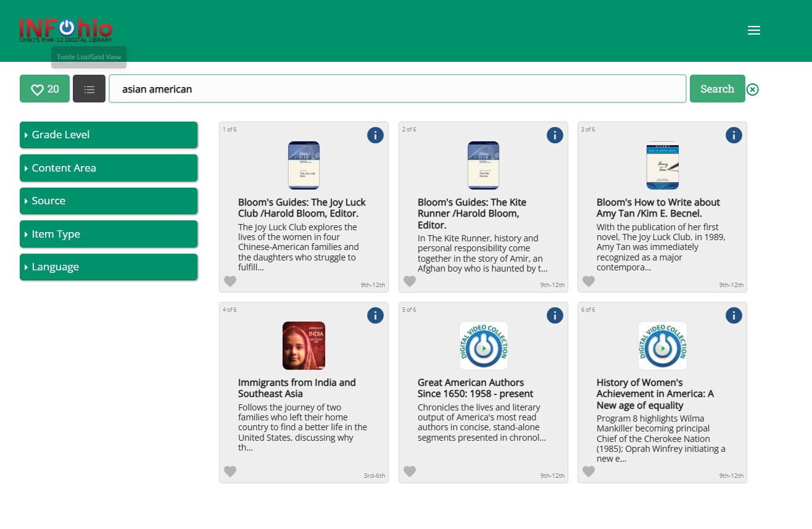Open title Bloom's How to Write about Amy Tan
Viewport: 812px width, 529px height.
click(x=658, y=208)
